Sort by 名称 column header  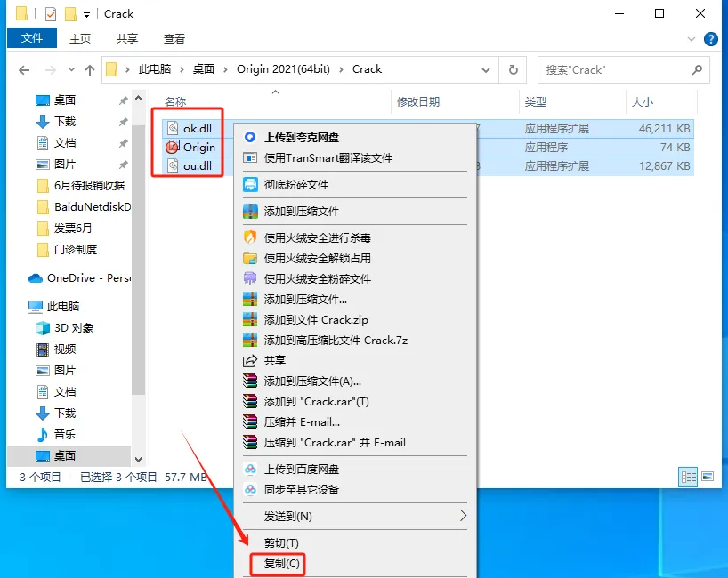(x=175, y=101)
